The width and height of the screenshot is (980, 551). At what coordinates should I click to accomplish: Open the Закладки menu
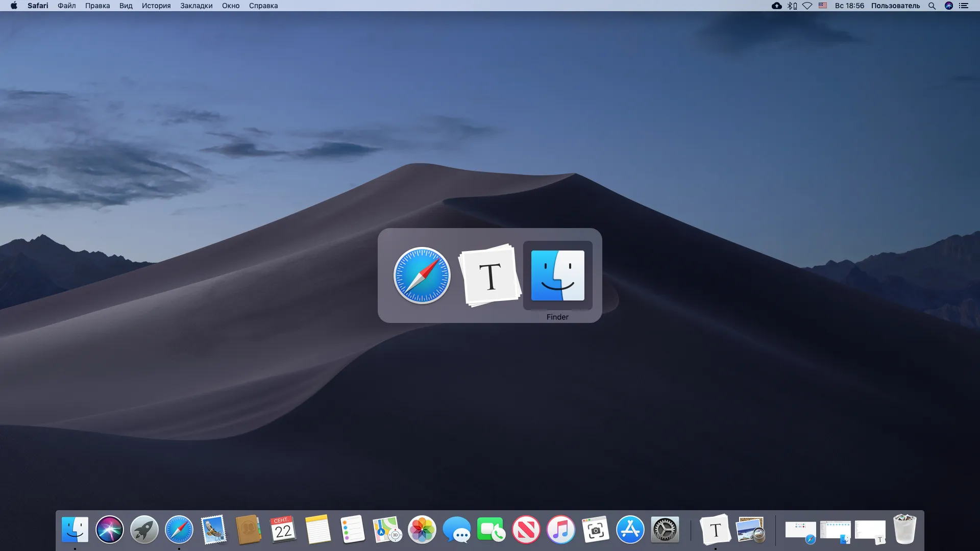pyautogui.click(x=197, y=6)
